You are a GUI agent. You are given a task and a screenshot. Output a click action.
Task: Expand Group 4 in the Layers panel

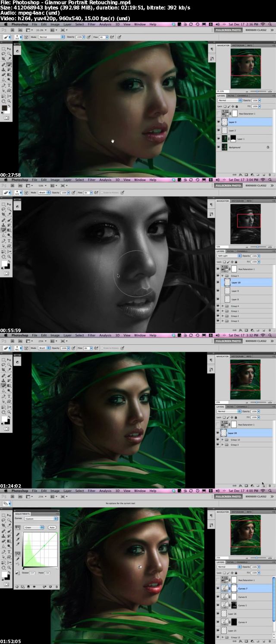(223, 306)
